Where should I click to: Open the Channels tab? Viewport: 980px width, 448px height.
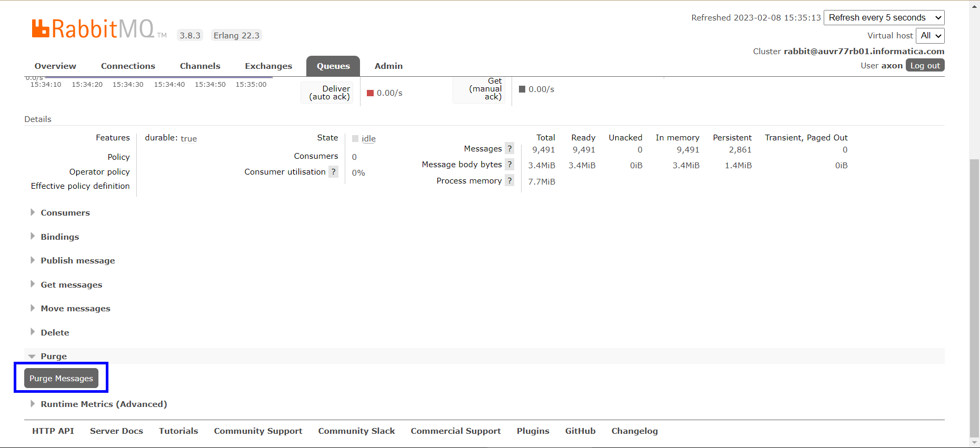(200, 66)
